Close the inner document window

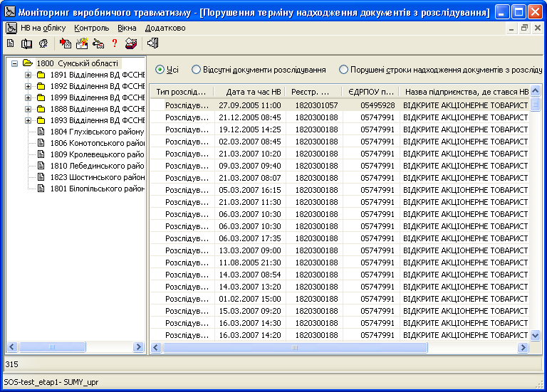(x=538, y=28)
